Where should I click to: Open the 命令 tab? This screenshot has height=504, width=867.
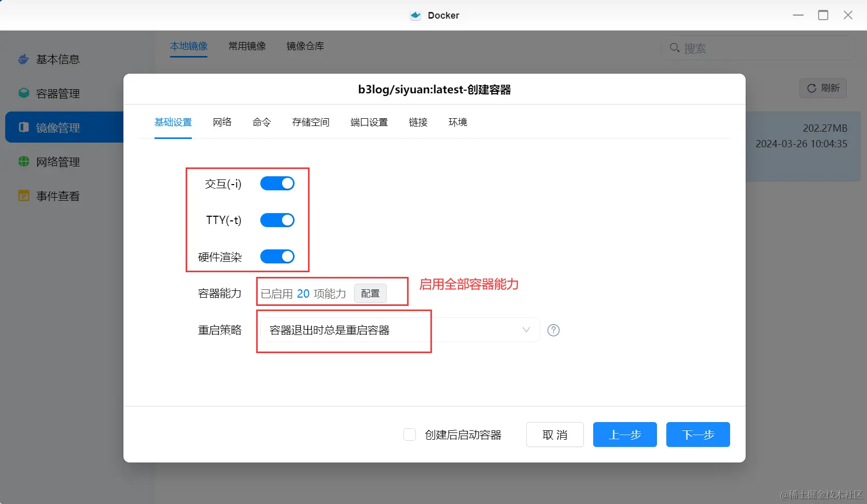(262, 122)
